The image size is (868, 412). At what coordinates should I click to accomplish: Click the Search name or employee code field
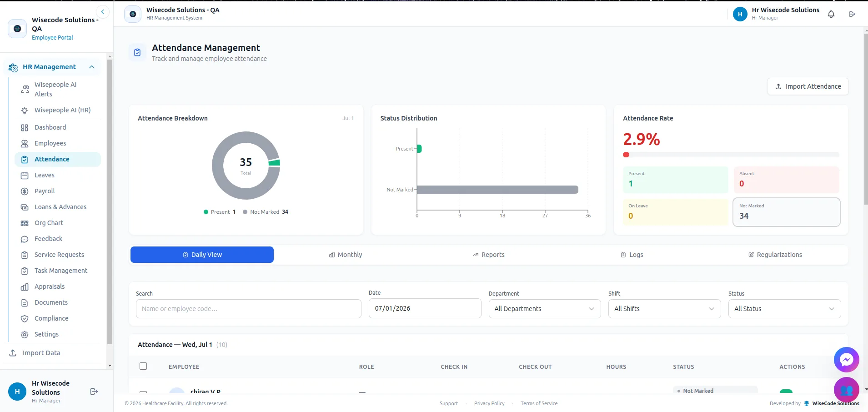pos(249,309)
